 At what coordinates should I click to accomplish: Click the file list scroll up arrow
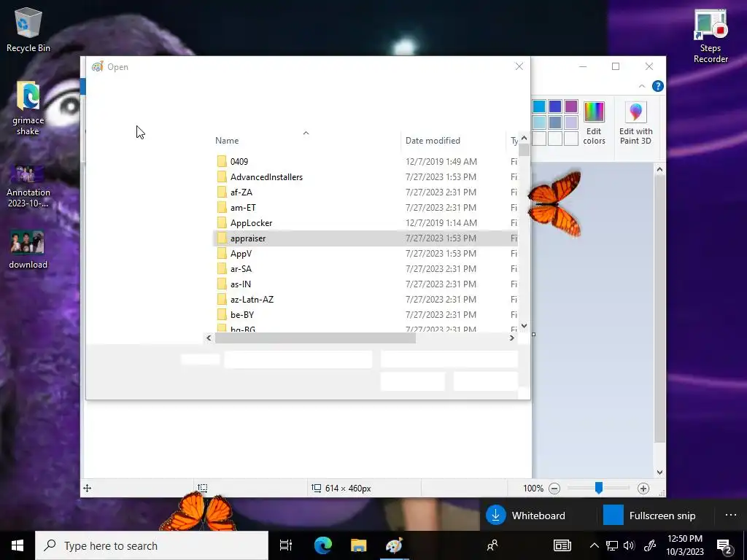[x=524, y=138]
